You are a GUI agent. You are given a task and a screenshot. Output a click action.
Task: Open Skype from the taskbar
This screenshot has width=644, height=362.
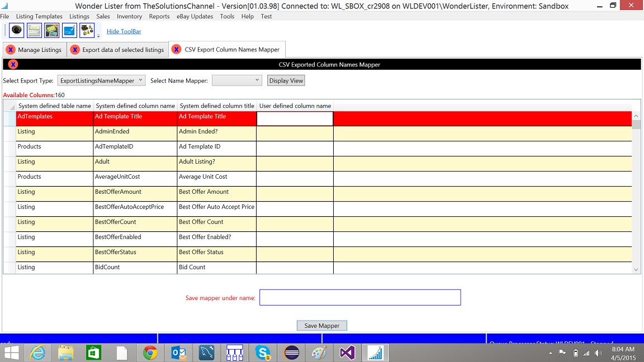tap(262, 353)
